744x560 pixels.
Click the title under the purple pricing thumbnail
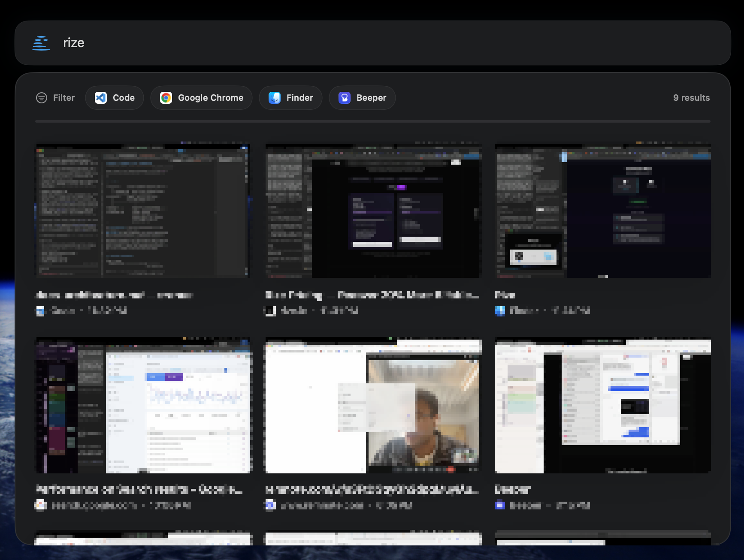coord(372,295)
